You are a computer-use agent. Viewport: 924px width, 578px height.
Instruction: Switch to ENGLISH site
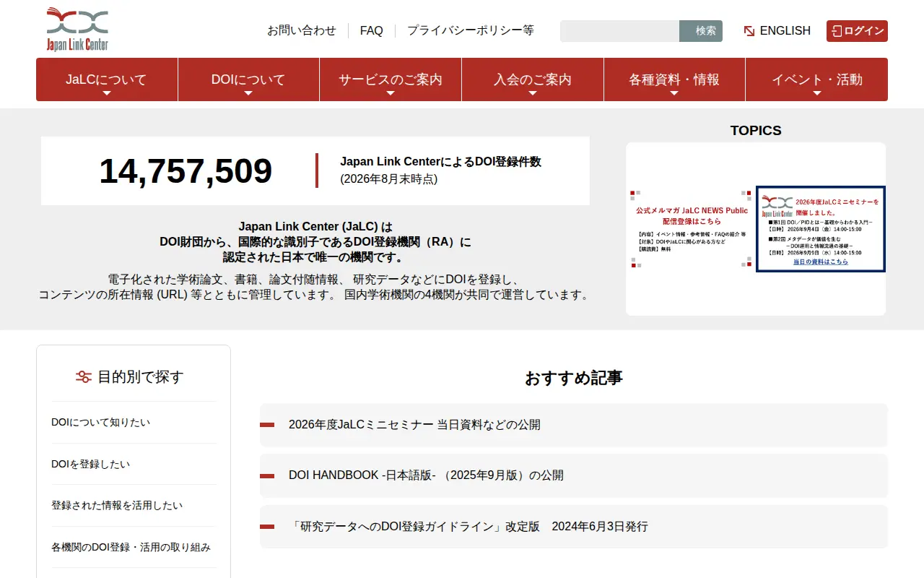pos(777,31)
